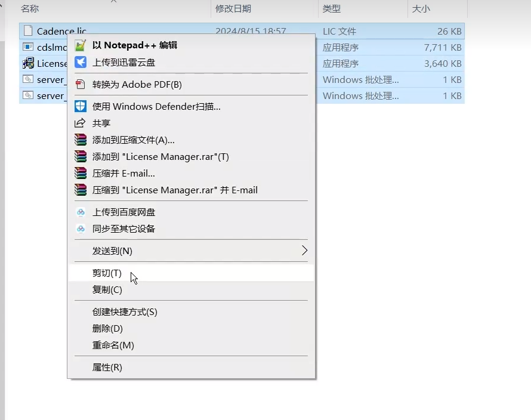Sort by the 名称 column header

[30, 8]
